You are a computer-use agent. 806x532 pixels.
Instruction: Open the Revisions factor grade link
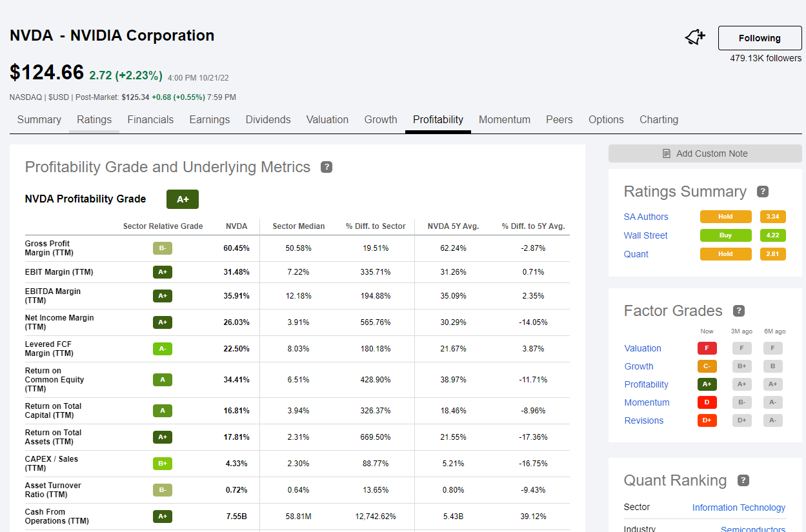(x=644, y=420)
